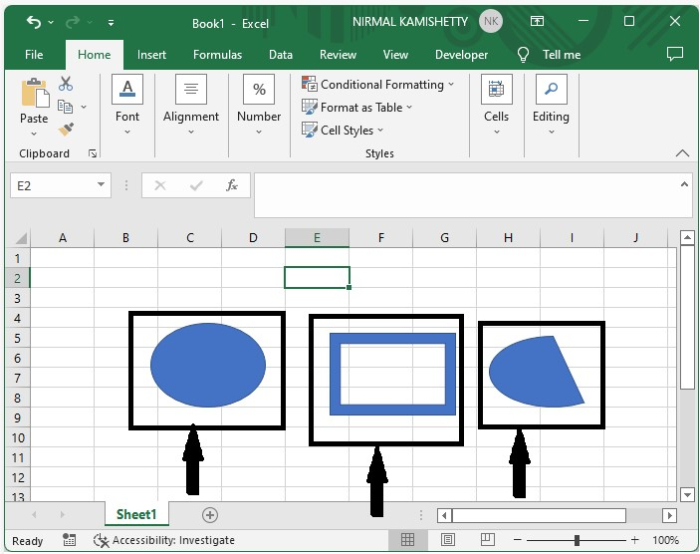This screenshot has height=554, width=700.
Task: Add a new sheet with plus
Action: tap(210, 515)
